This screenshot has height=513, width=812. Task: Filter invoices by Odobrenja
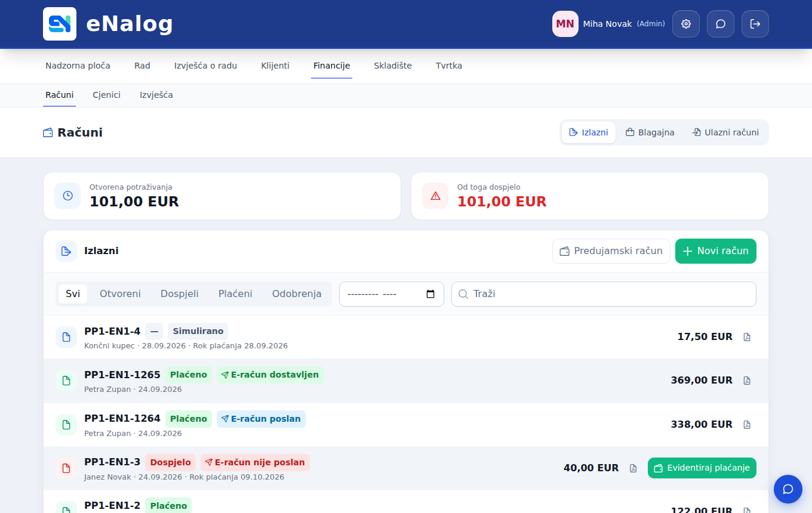[297, 294]
